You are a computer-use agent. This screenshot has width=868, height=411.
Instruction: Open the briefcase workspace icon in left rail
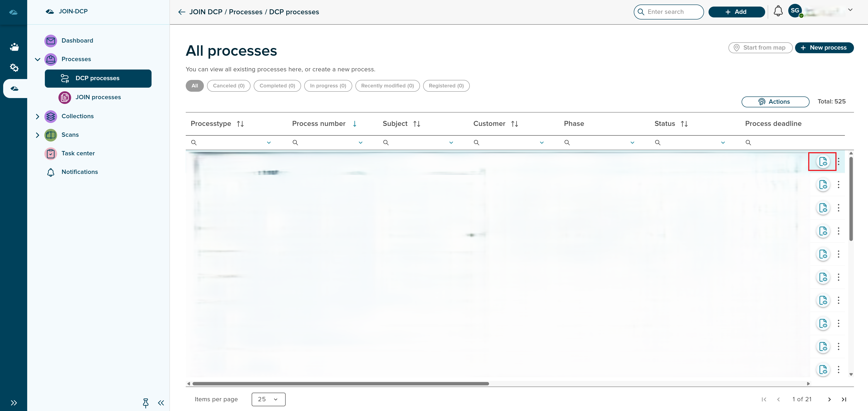coord(14,47)
